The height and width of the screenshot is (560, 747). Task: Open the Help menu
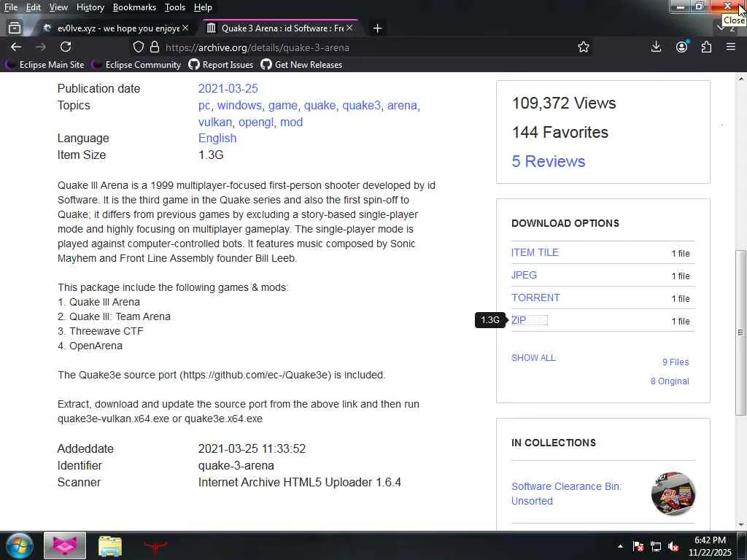pos(203,7)
